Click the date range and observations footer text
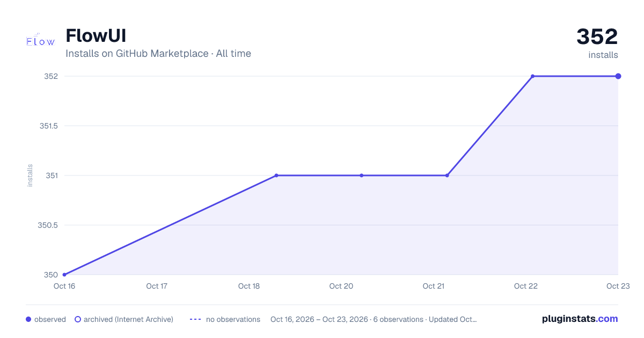Screen dimensions: 644x338 point(374,319)
